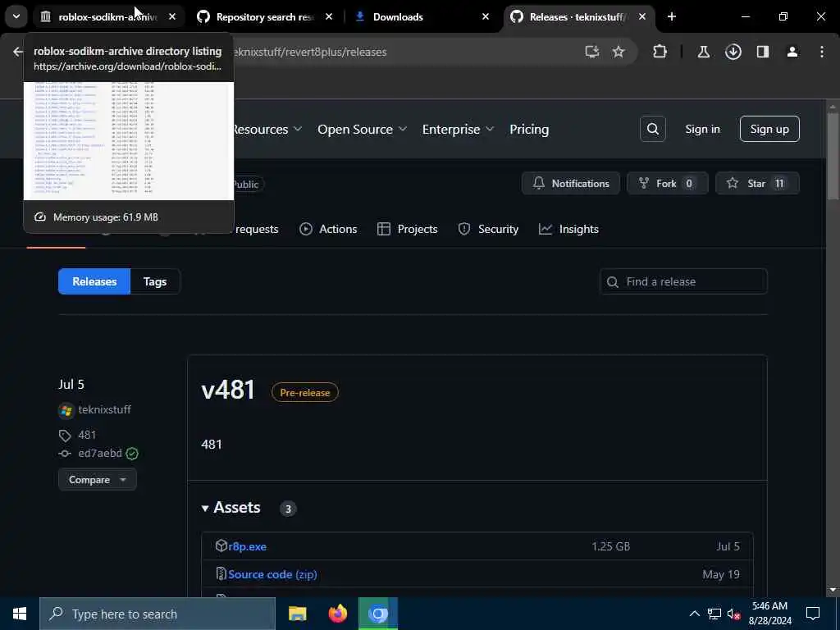This screenshot has height=630, width=840.
Task: Open the tab search dropdown arrow
Action: 16,16
